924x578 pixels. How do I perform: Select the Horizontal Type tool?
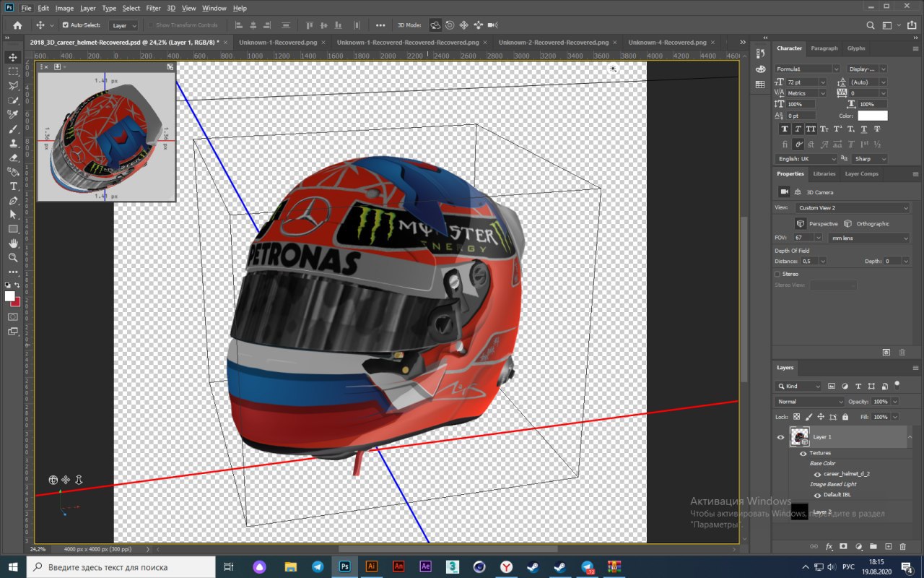pyautogui.click(x=13, y=186)
